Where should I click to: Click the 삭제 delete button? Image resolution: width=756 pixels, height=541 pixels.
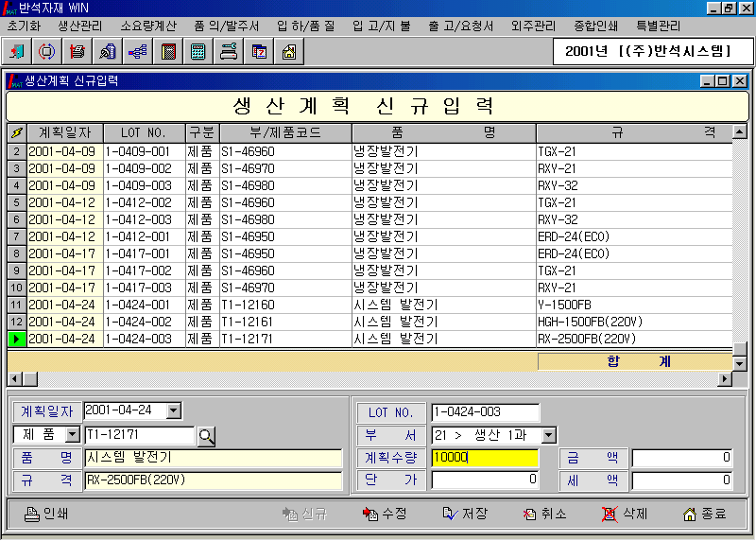(x=625, y=514)
